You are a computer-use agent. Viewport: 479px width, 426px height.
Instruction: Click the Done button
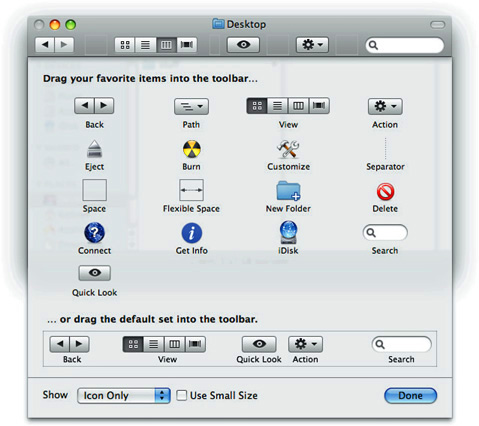point(410,396)
